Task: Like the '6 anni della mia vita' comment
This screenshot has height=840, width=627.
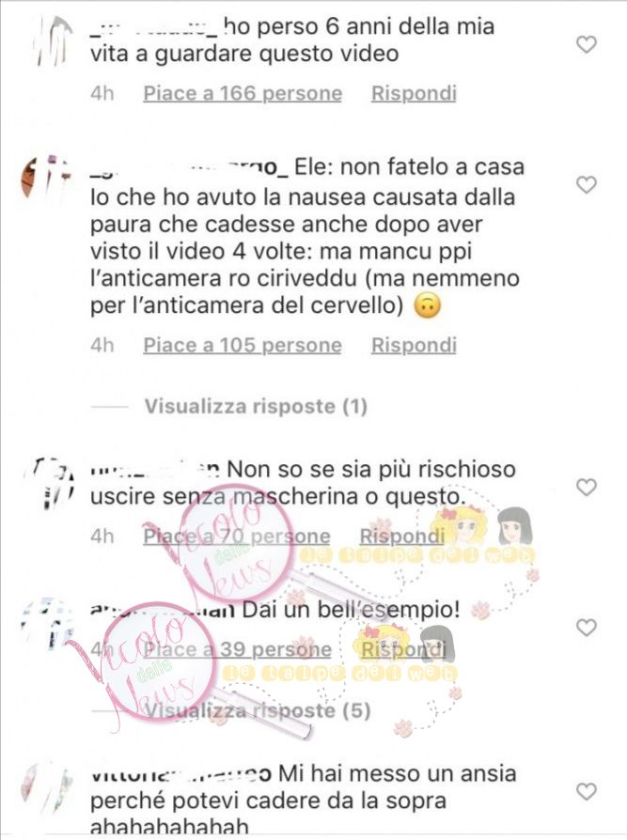Action: [587, 44]
